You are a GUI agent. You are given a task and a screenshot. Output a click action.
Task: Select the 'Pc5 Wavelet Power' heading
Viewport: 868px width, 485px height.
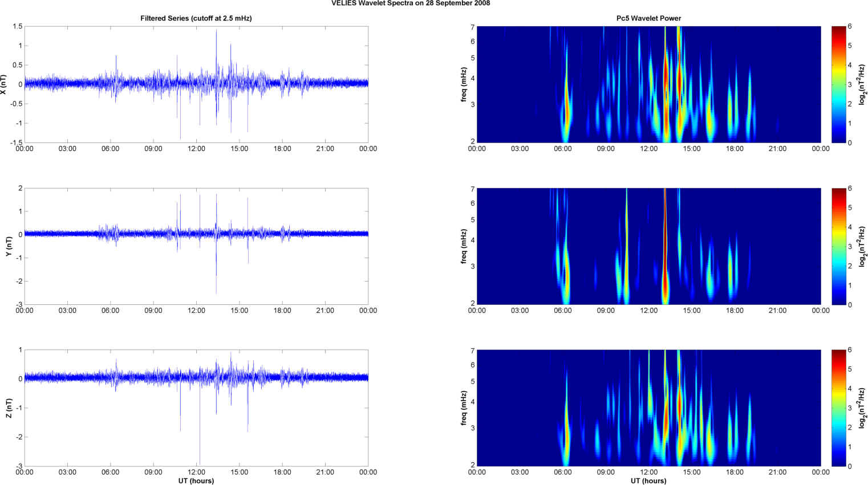coord(648,18)
